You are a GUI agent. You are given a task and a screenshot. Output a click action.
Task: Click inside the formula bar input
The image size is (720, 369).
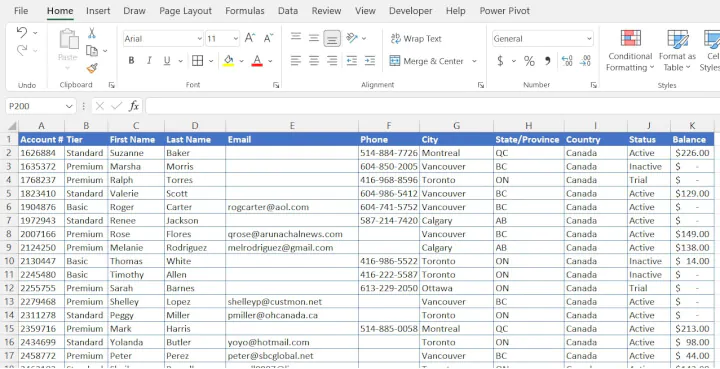433,106
